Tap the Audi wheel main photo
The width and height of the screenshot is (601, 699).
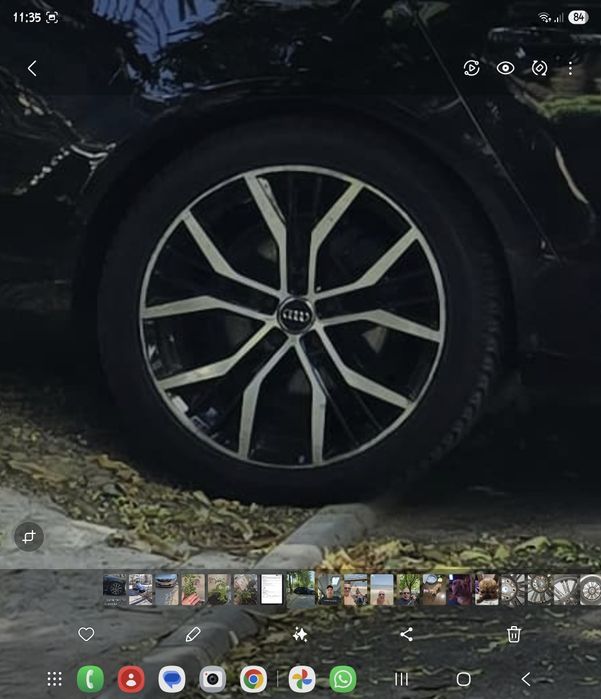[x=293, y=316]
